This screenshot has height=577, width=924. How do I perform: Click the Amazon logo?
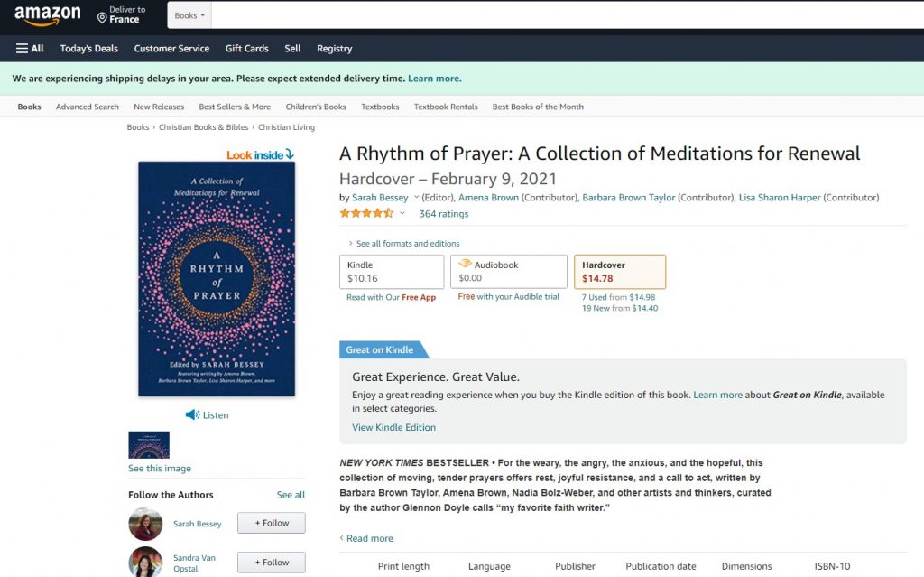tap(47, 16)
